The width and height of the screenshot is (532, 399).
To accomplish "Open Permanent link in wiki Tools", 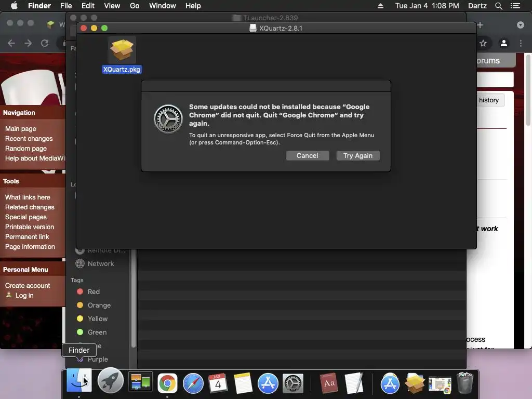I will pyautogui.click(x=27, y=236).
